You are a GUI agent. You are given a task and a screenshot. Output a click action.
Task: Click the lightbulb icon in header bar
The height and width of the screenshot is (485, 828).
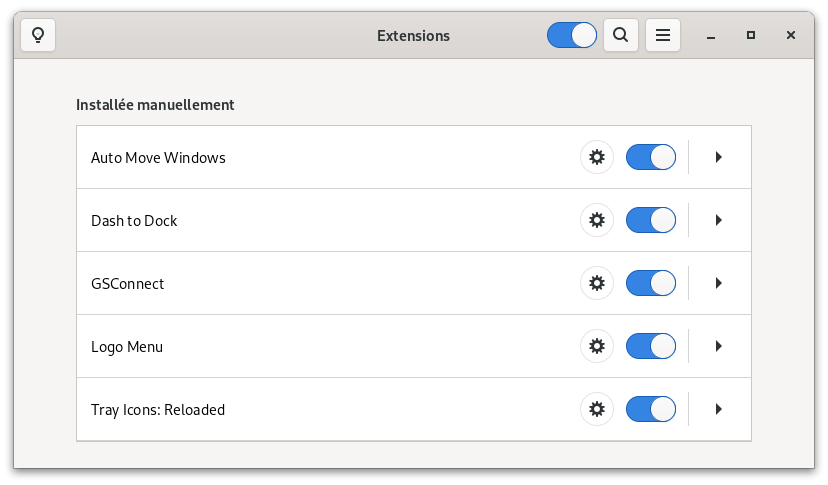pos(38,35)
